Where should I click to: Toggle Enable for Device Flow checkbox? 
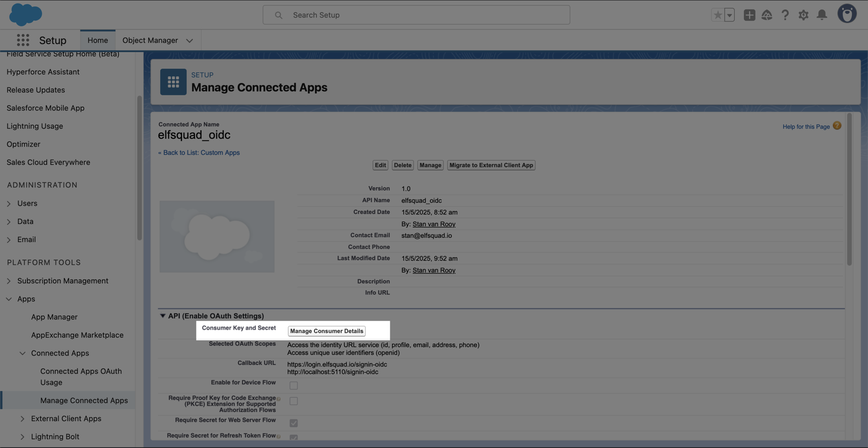[293, 385]
